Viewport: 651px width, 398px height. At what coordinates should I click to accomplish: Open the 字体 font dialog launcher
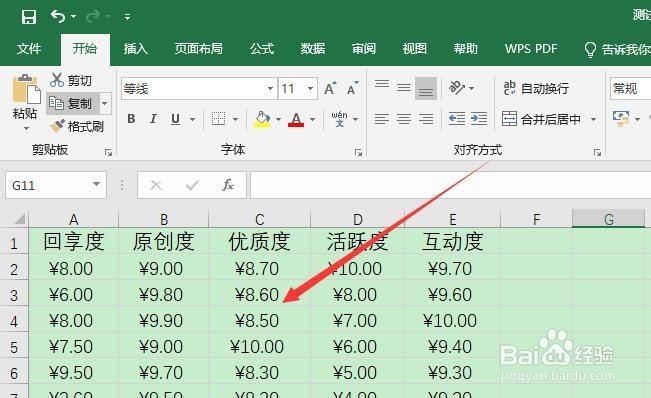tap(358, 152)
